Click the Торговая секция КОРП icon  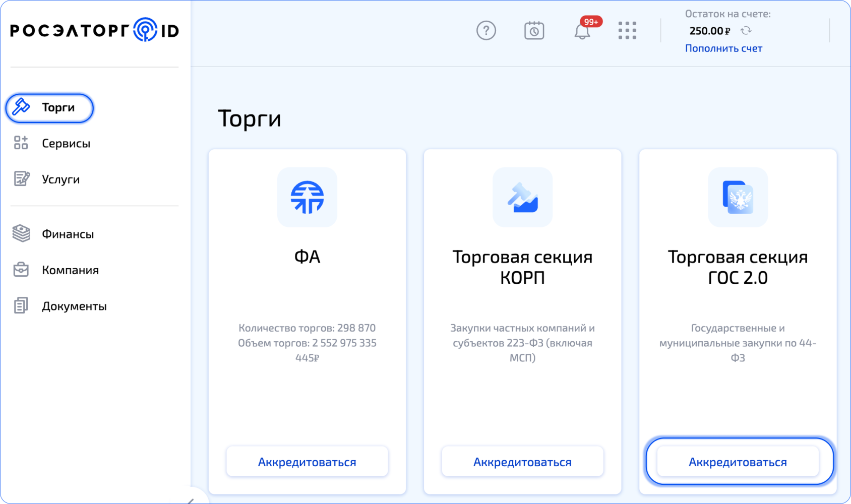[x=522, y=197]
